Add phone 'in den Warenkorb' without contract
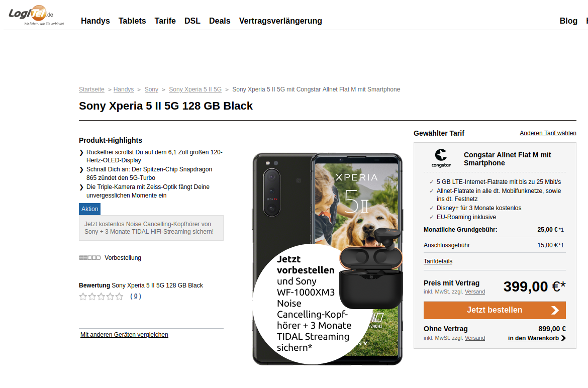 tap(533, 338)
